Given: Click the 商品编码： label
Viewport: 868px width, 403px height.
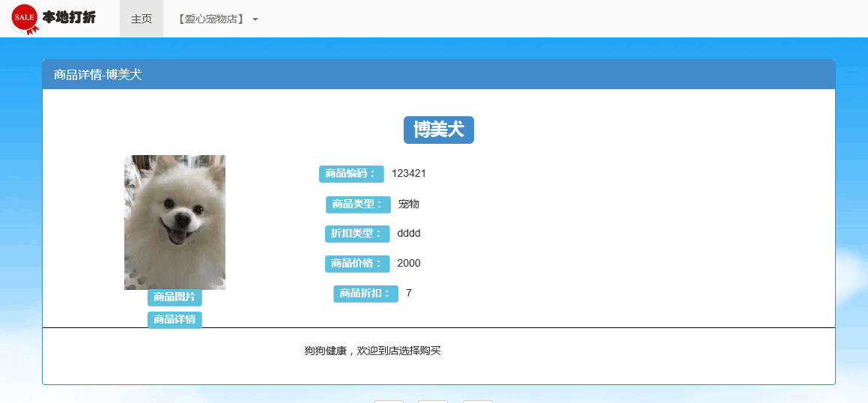Looking at the screenshot, I should (351, 174).
